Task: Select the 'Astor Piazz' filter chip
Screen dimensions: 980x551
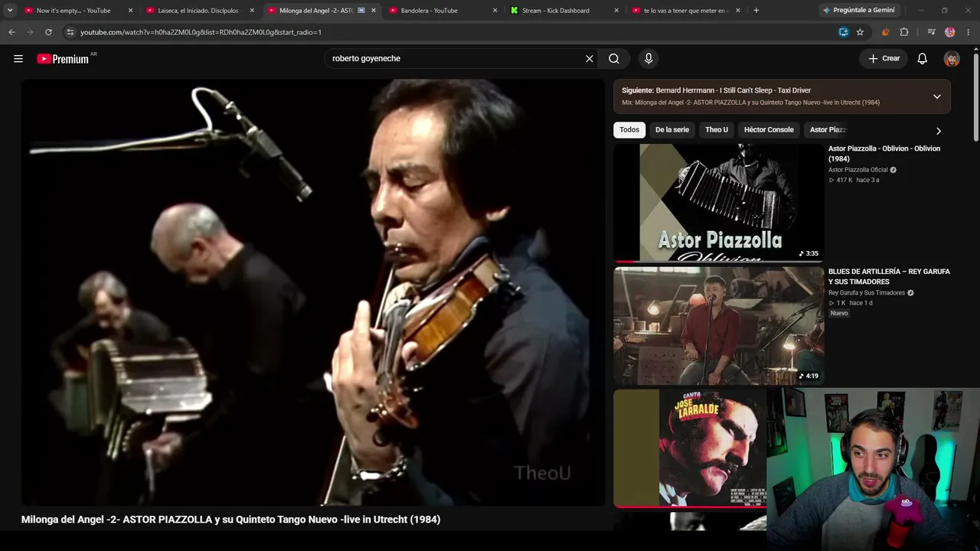Action: [x=828, y=130]
